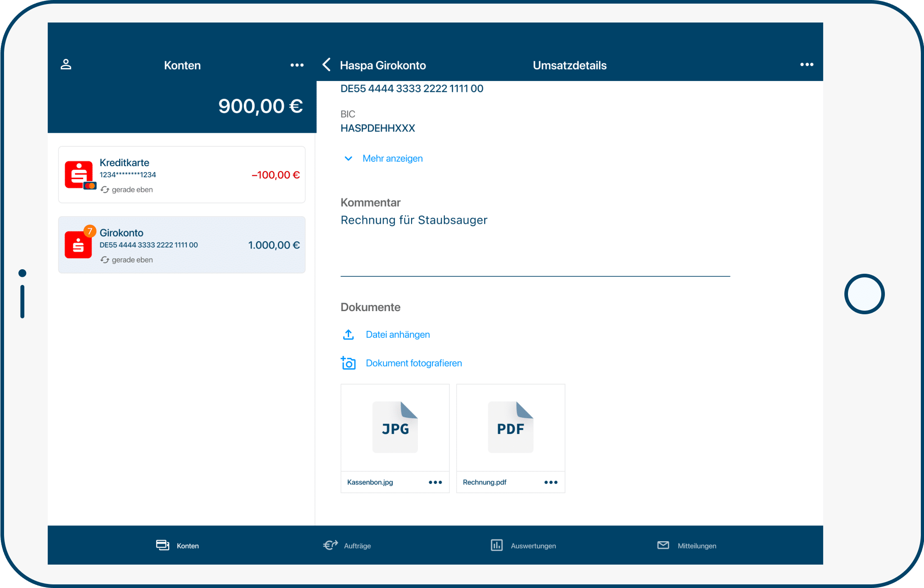
Task: Click the Girokonto balance 1.000,00 €
Action: tap(274, 245)
